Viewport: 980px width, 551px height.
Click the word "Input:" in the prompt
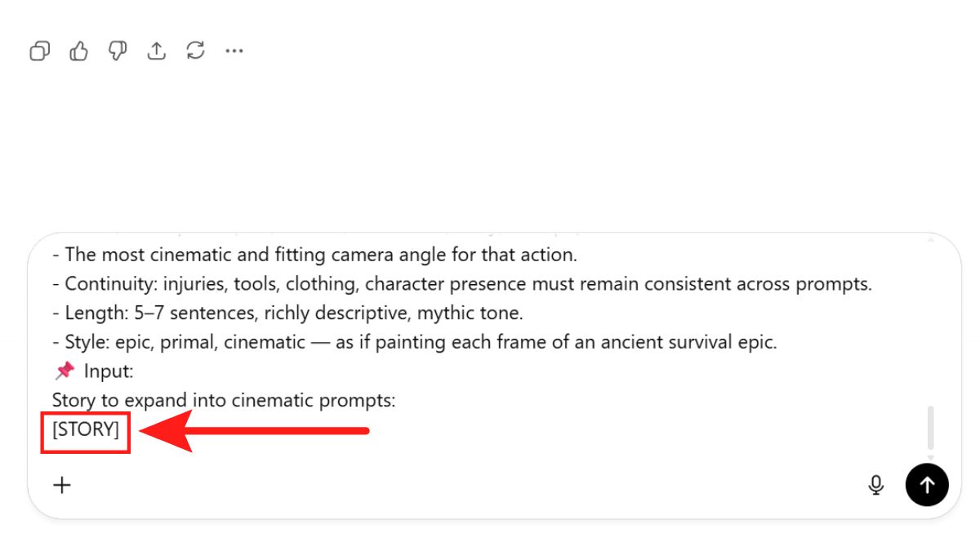click(109, 371)
